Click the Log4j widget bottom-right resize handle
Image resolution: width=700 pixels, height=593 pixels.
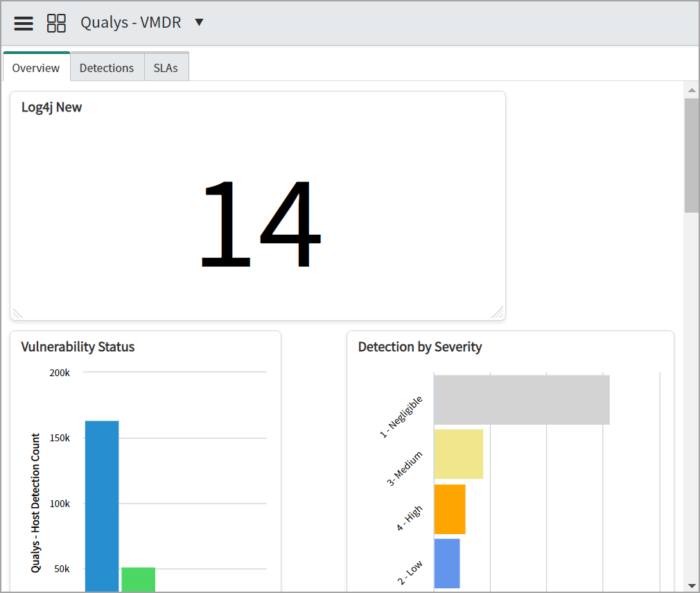[498, 312]
